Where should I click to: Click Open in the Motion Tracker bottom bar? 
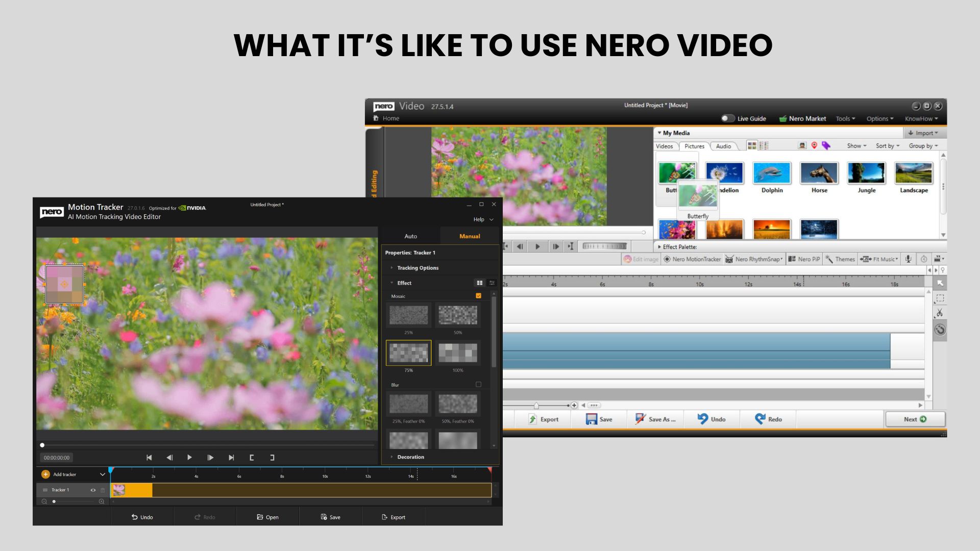[x=267, y=517]
